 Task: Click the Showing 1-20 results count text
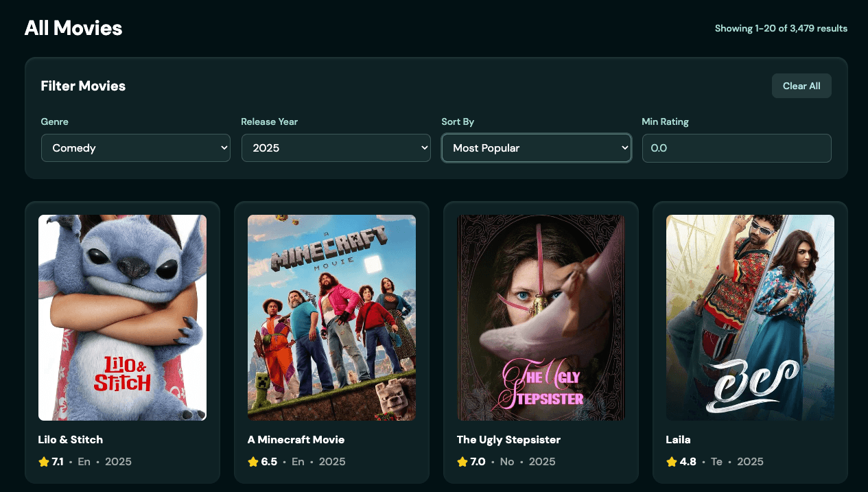coord(781,29)
